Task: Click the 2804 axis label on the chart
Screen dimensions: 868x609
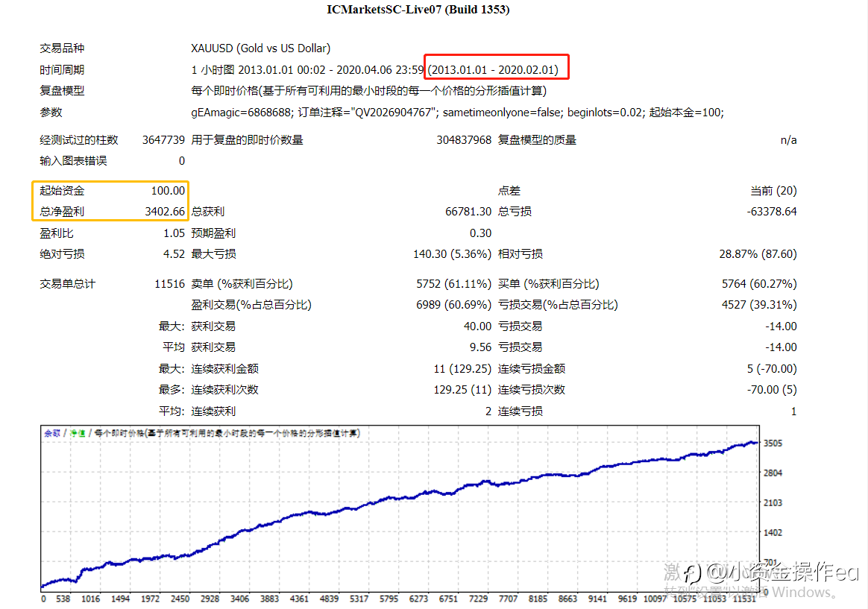Action: pyautogui.click(x=773, y=473)
